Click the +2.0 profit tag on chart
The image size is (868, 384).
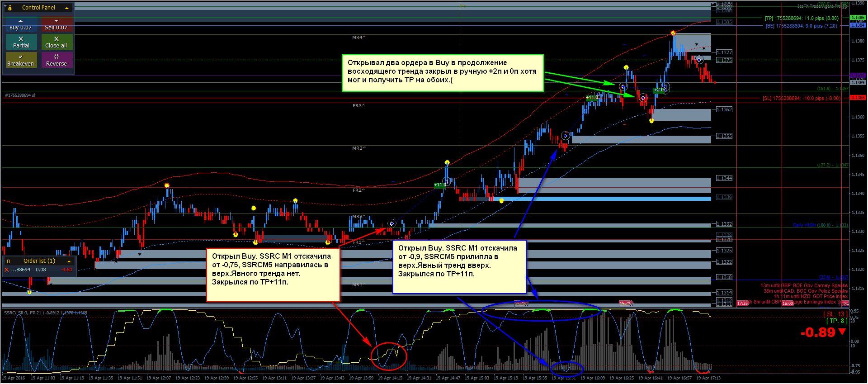659,90
